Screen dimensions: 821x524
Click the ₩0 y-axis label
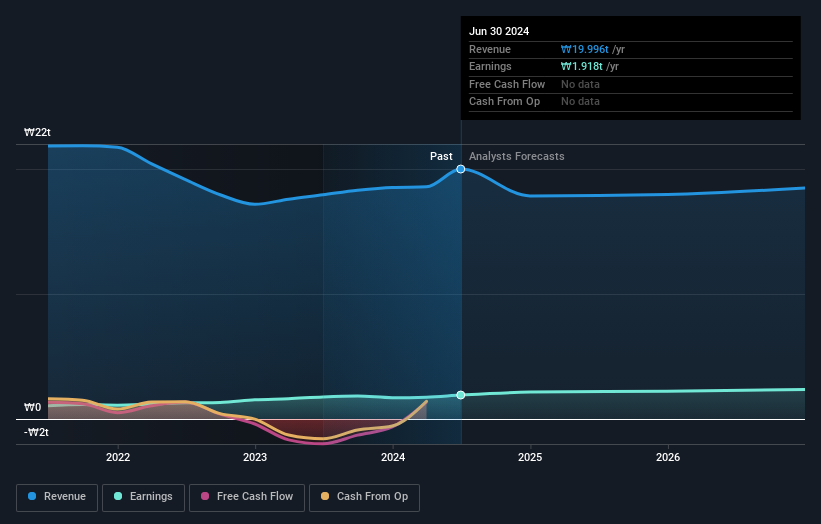point(32,407)
